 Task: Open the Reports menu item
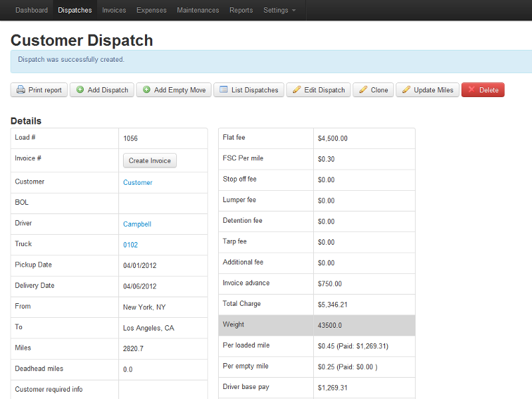pyautogui.click(x=241, y=10)
